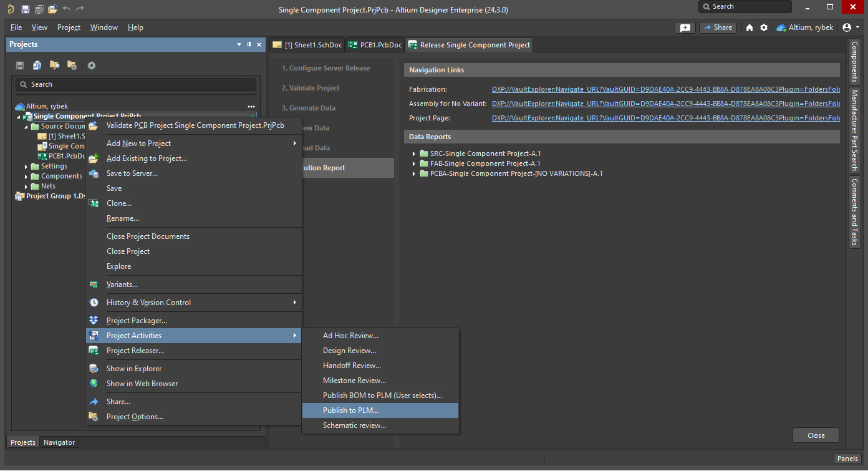The width and height of the screenshot is (868, 471).
Task: Choose Save to Server in context menu
Action: 194,173
